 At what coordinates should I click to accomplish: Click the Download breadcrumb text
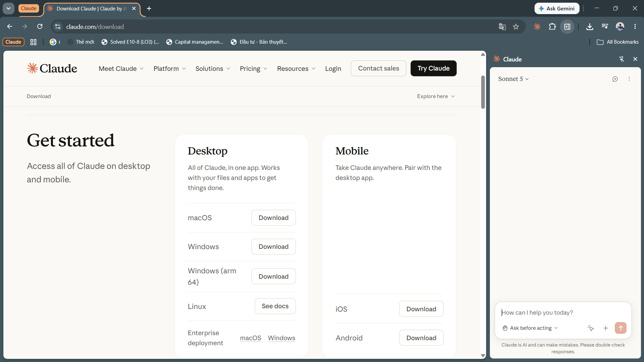tap(39, 96)
